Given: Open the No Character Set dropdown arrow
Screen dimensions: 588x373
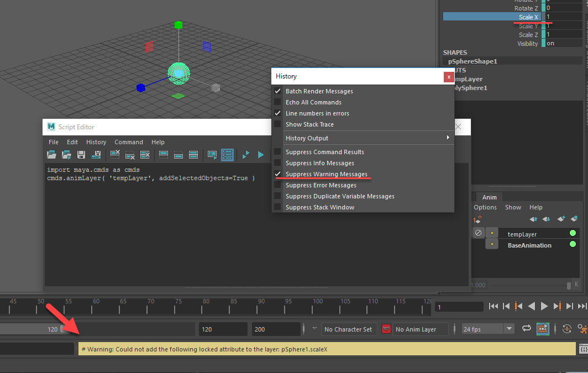Looking at the screenshot, I should (314, 329).
